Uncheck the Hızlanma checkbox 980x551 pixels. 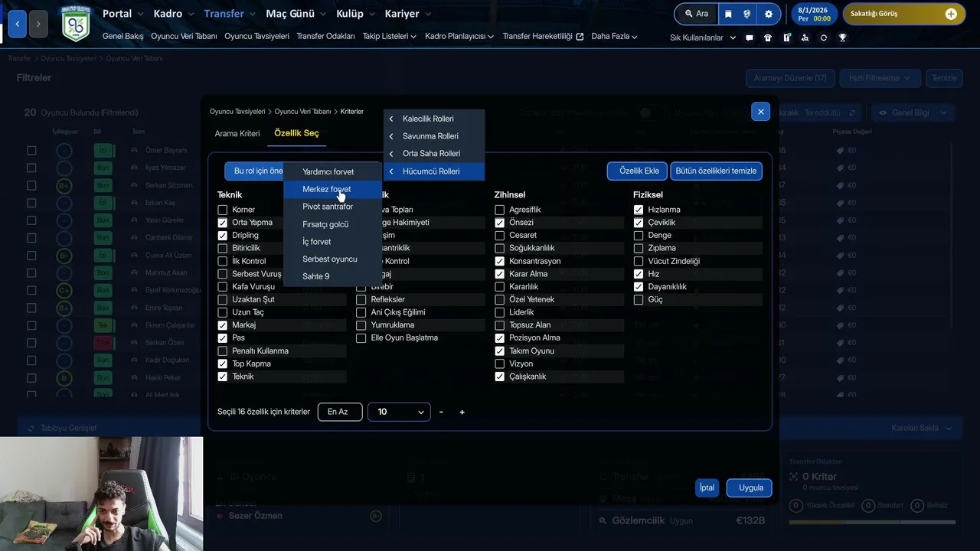[x=639, y=210]
